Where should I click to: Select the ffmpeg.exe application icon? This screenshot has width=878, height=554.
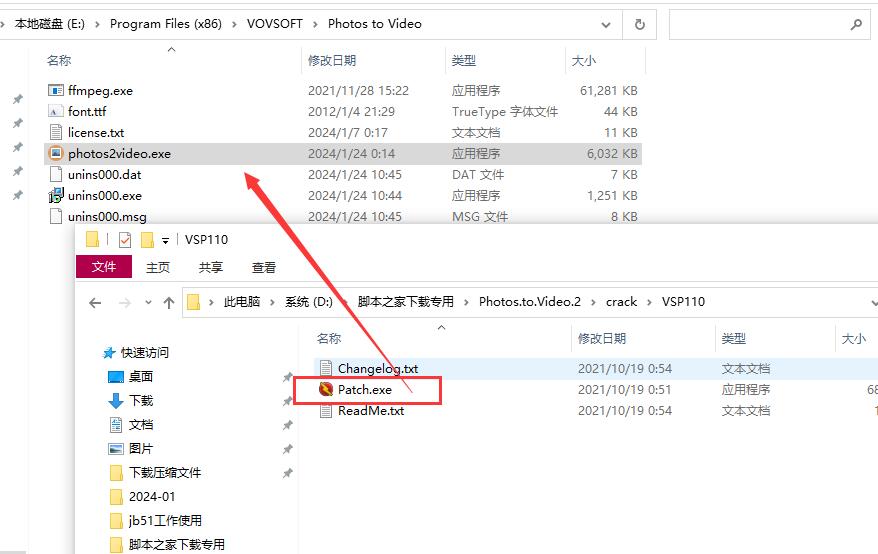tap(55, 90)
